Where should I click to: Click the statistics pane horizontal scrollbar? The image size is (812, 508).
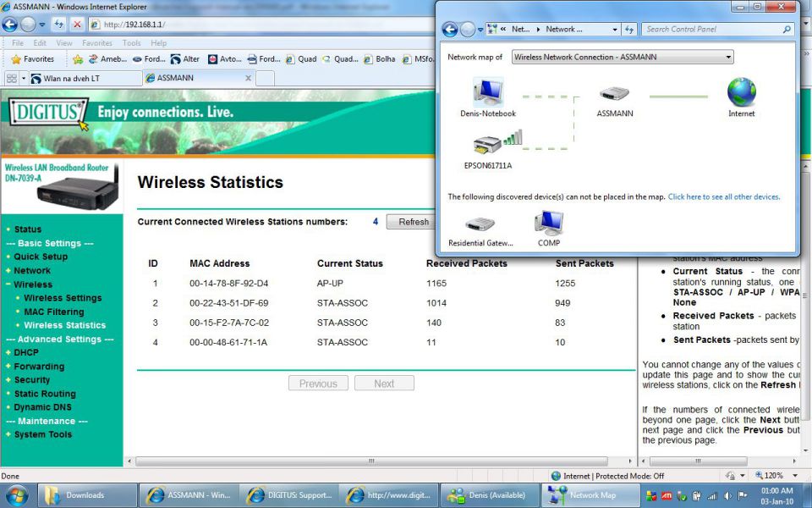tap(371, 461)
